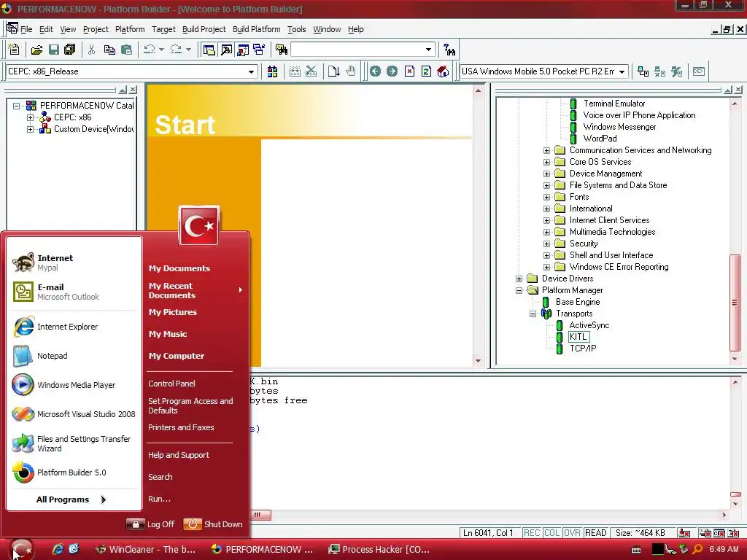
Task: Click the green Back navigation arrow
Action: click(375, 71)
